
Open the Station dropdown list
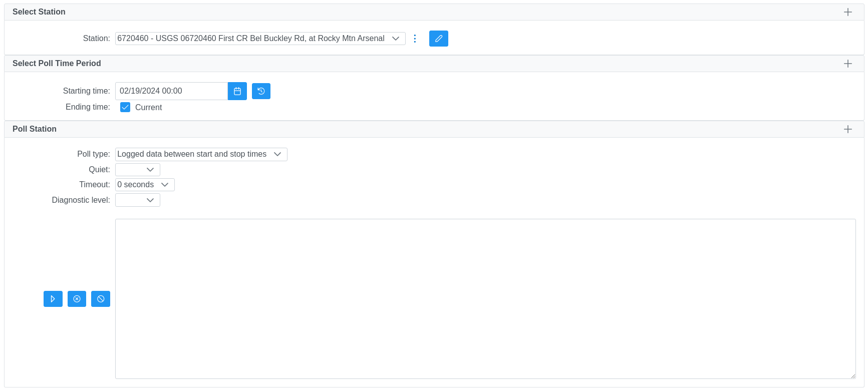260,39
